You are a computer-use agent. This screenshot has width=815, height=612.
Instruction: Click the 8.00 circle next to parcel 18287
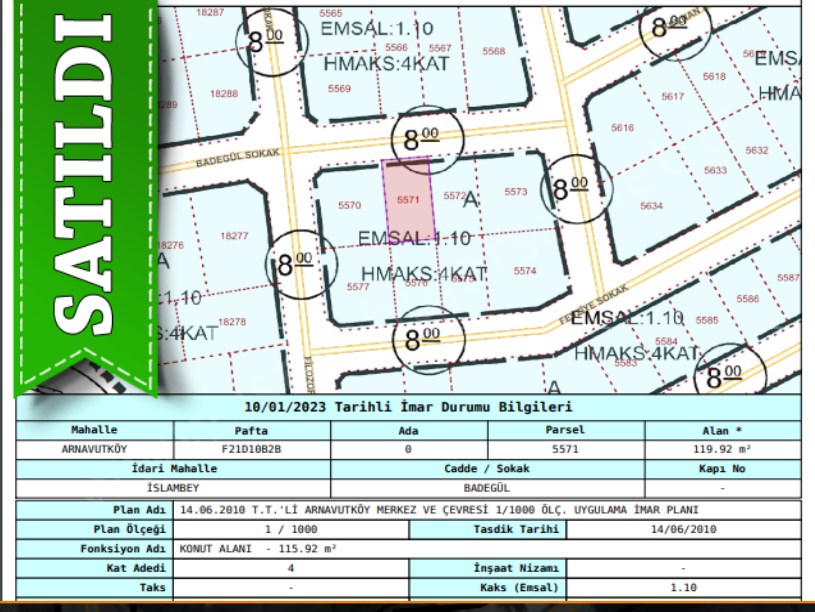point(265,41)
